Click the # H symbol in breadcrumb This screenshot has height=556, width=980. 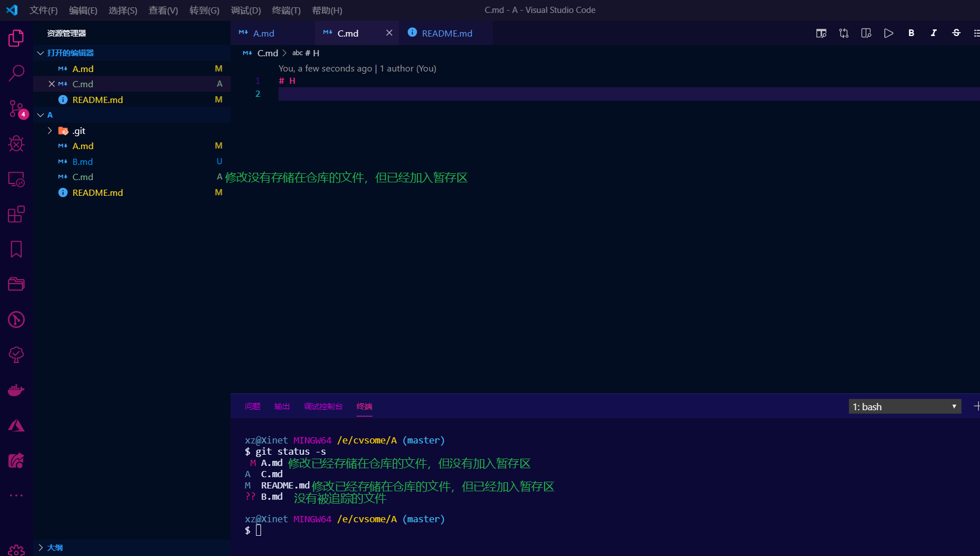coord(312,53)
